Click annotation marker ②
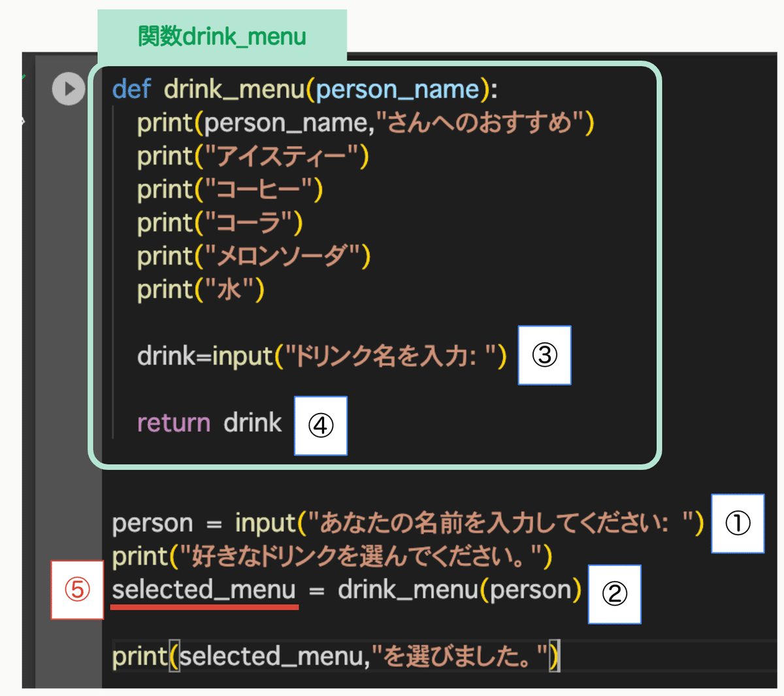 614,595
